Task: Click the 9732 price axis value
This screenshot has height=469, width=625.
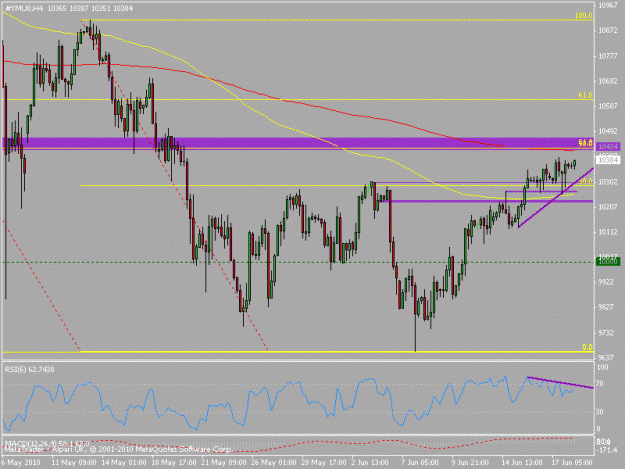Action: coord(608,333)
